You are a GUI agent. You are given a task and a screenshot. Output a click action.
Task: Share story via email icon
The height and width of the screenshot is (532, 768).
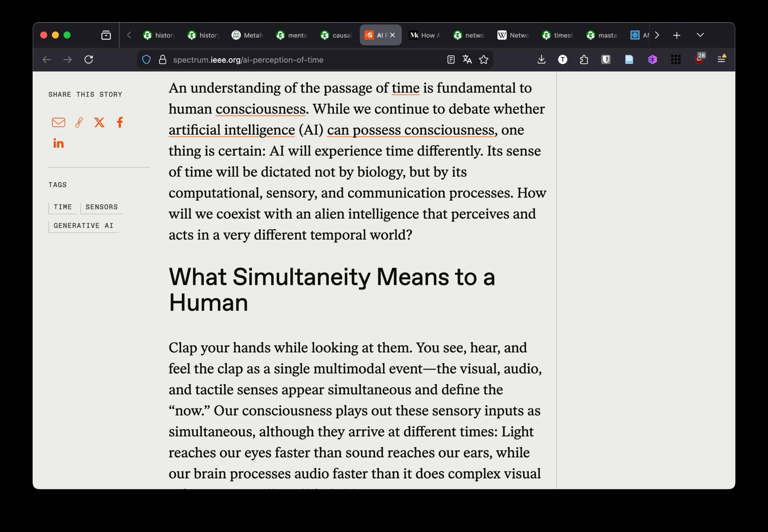click(58, 123)
